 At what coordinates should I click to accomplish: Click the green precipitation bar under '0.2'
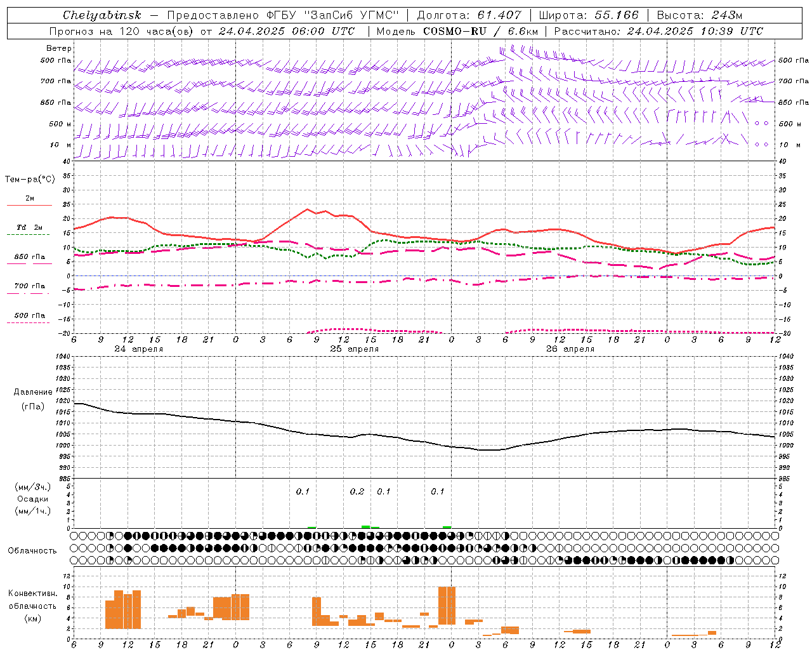(x=366, y=526)
